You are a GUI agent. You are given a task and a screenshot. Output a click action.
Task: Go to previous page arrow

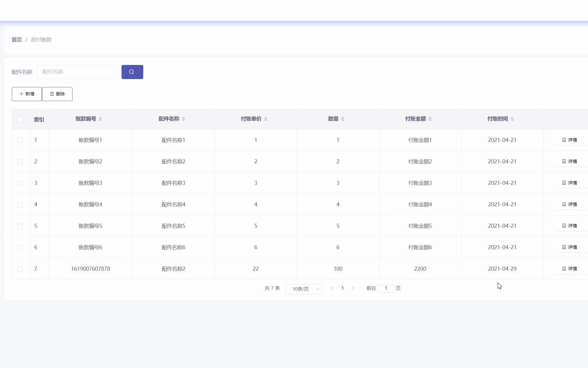point(332,288)
